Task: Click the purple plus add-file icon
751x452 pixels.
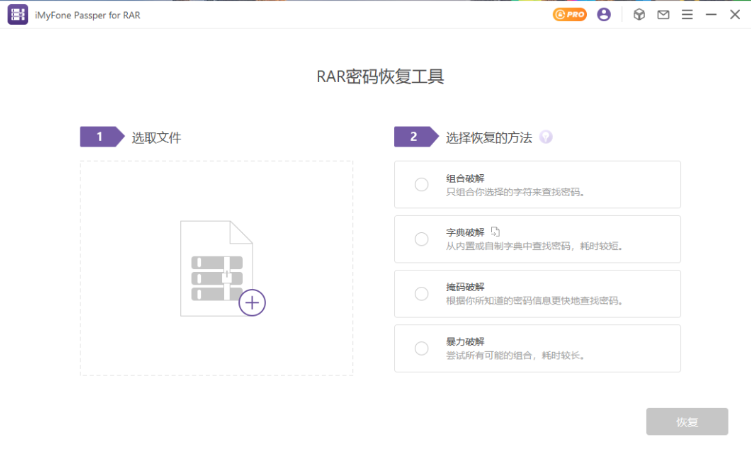Action: tap(252, 302)
